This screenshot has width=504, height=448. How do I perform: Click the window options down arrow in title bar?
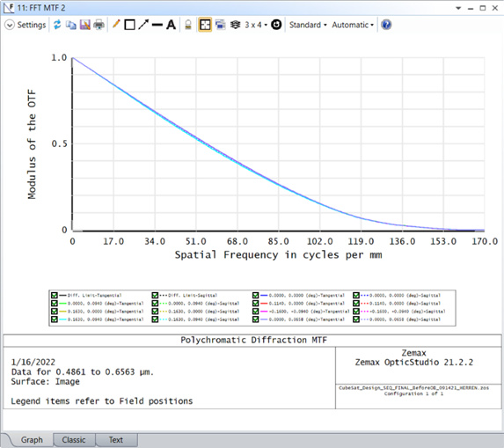[x=458, y=8]
